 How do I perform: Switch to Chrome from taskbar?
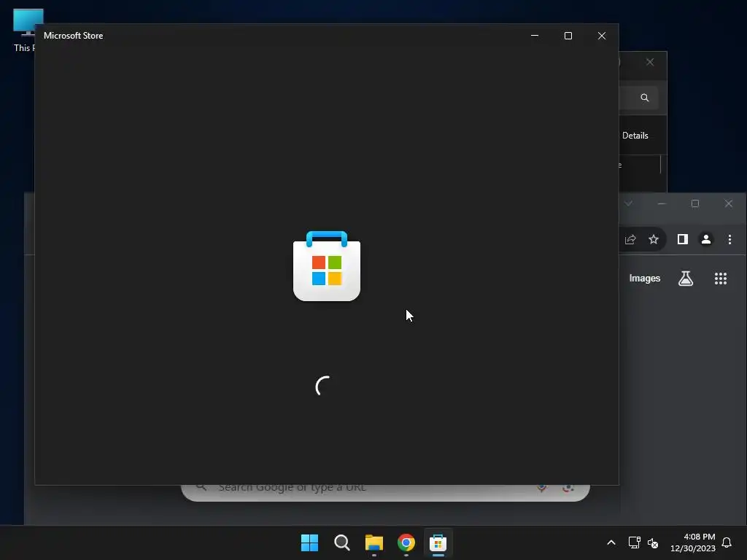click(x=406, y=542)
